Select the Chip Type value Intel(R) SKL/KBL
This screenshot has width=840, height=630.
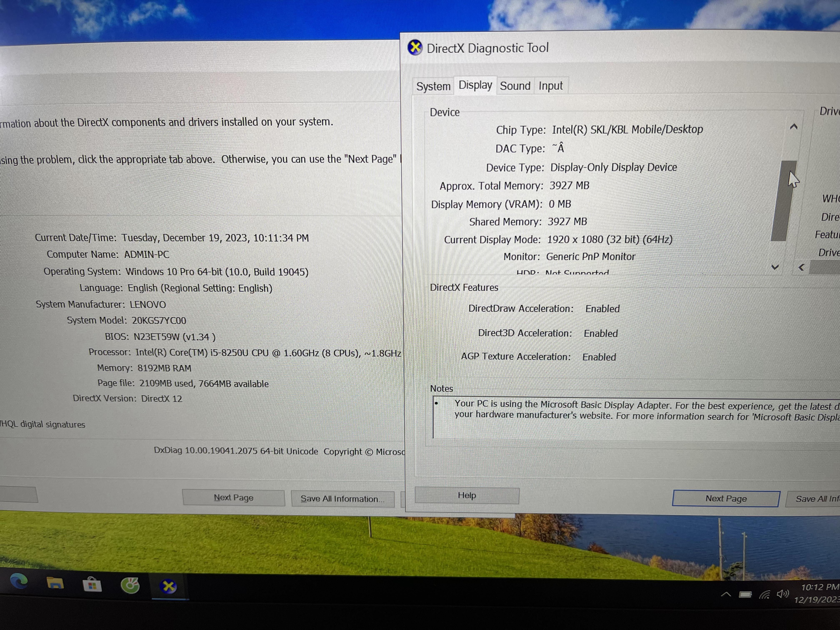[x=627, y=130]
